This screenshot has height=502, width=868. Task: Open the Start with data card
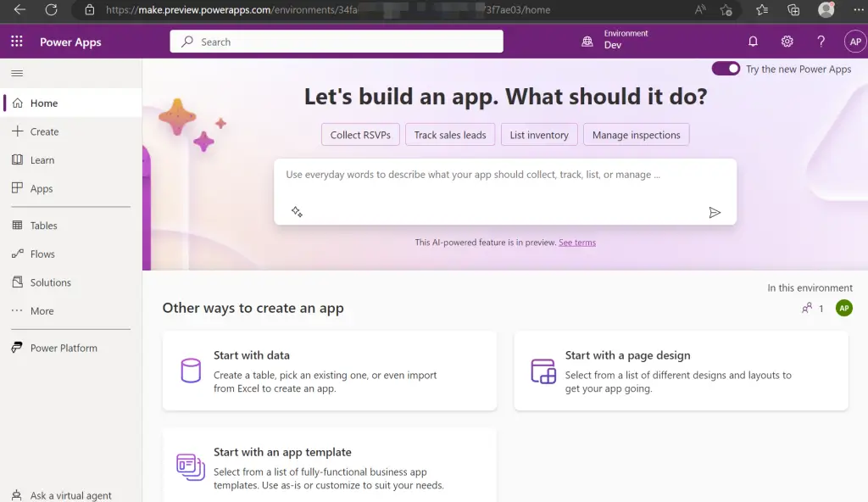click(330, 371)
